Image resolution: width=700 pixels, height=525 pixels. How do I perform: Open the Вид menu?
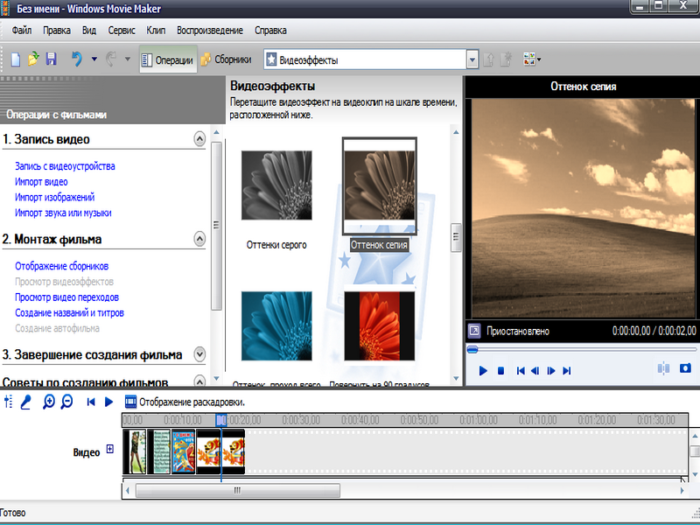(x=89, y=30)
